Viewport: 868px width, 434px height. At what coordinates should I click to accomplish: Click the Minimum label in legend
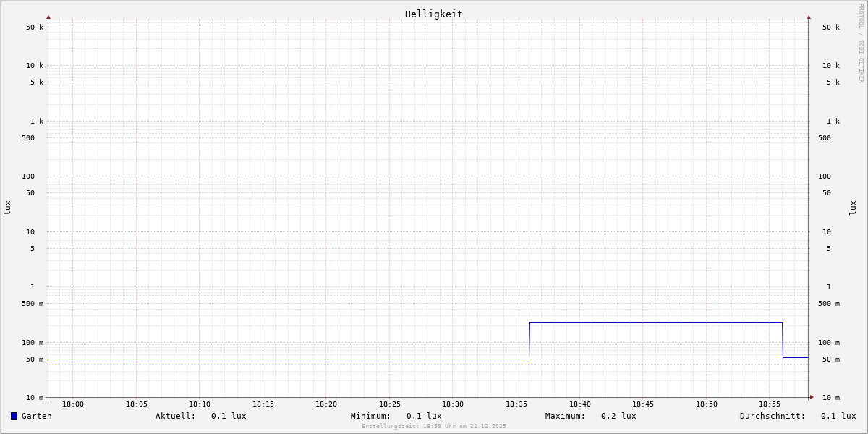(371, 416)
